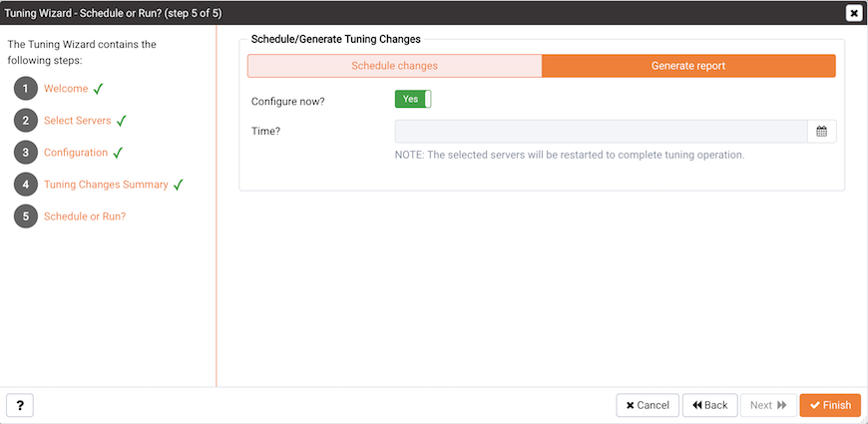Viewport: 868px width, 424px height.
Task: Click the 'Time?' label
Action: (265, 131)
